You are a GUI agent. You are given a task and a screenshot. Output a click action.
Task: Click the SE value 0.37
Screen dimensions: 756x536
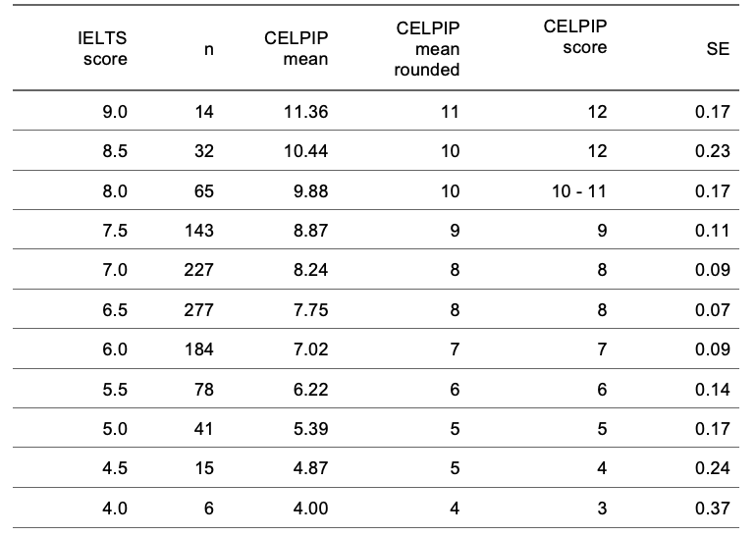coord(712,509)
